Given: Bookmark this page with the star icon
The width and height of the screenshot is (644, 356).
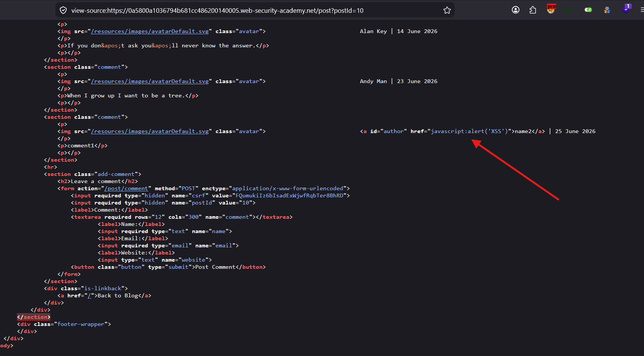Looking at the screenshot, I should pyautogui.click(x=447, y=11).
